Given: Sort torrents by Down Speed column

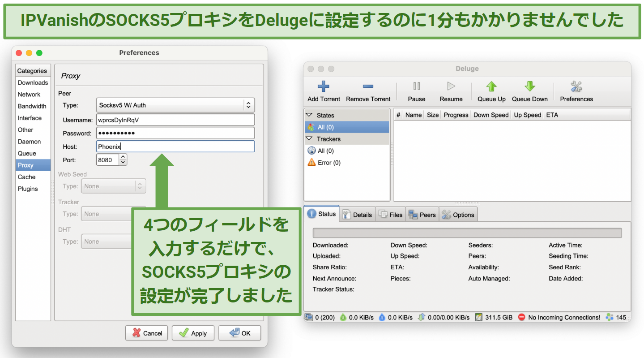Looking at the screenshot, I should (491, 115).
